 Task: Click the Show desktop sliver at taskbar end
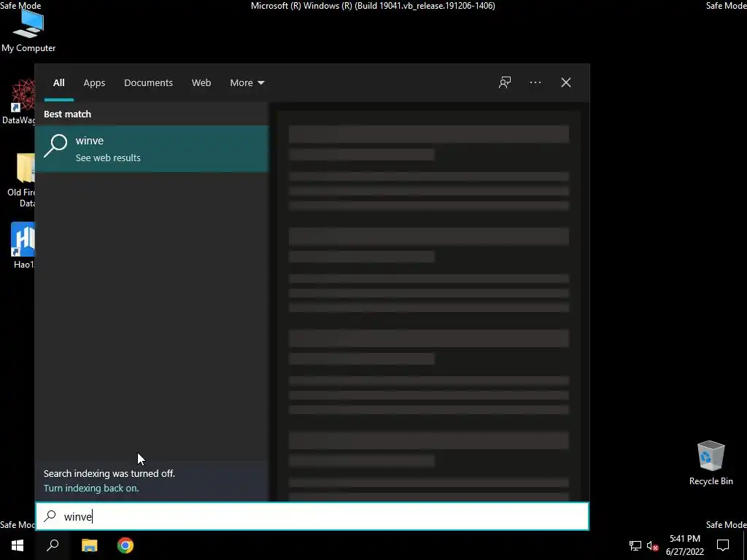(x=745, y=545)
